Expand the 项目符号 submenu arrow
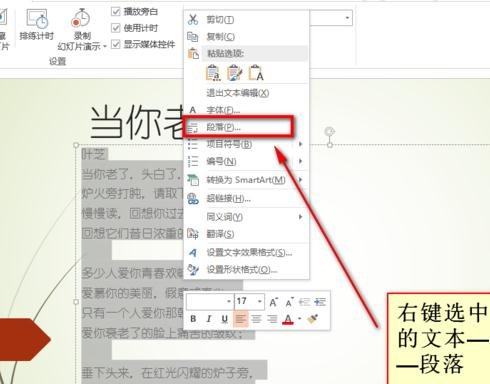The width and height of the screenshot is (490, 384). (300, 144)
